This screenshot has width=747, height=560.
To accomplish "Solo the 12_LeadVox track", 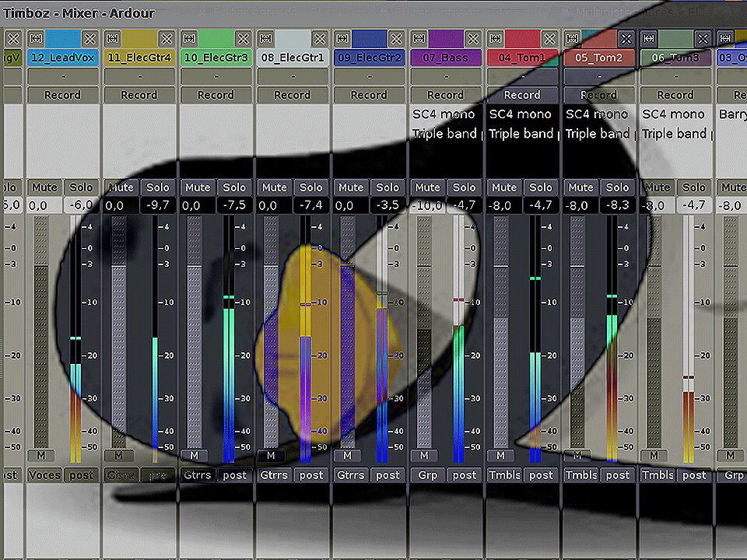I will click(x=81, y=187).
